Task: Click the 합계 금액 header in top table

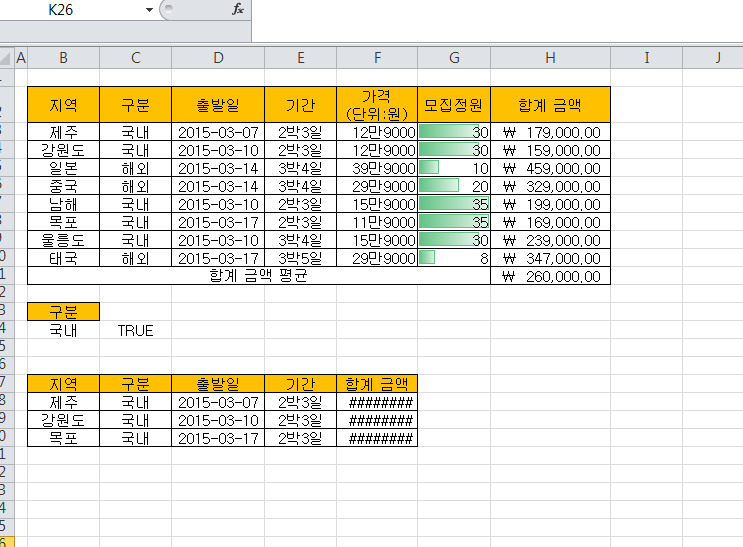Action: pos(550,104)
